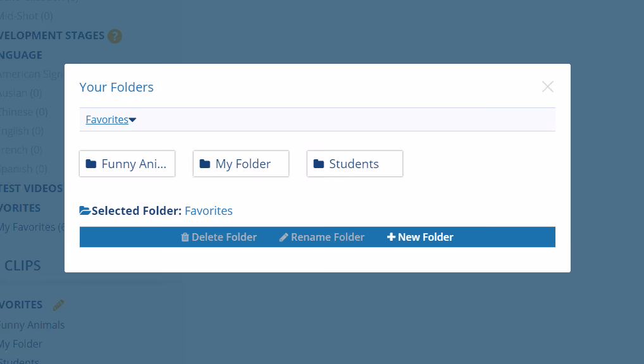Click the Development Stages help question mark

tap(115, 36)
